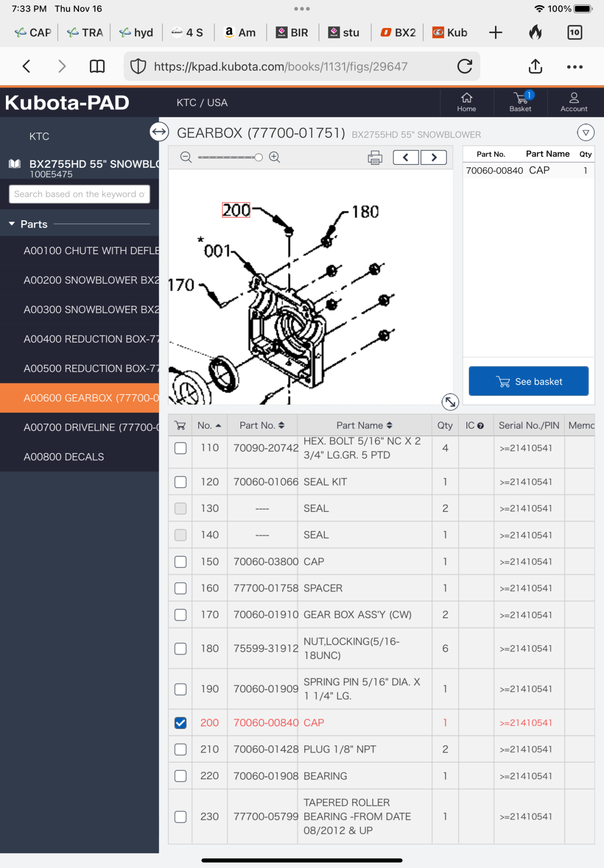Image resolution: width=604 pixels, height=868 pixels.
Task: Open the circled triangle dropdown menu
Action: point(585,133)
